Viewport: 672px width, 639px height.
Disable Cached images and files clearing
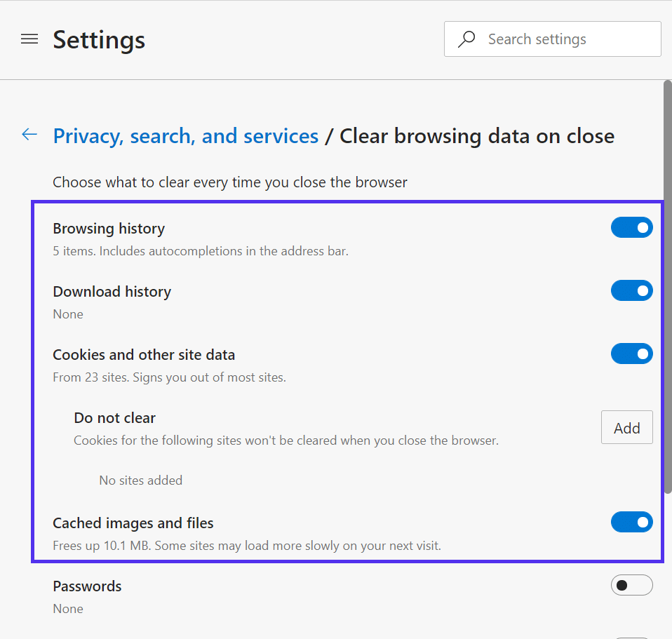pyautogui.click(x=631, y=522)
